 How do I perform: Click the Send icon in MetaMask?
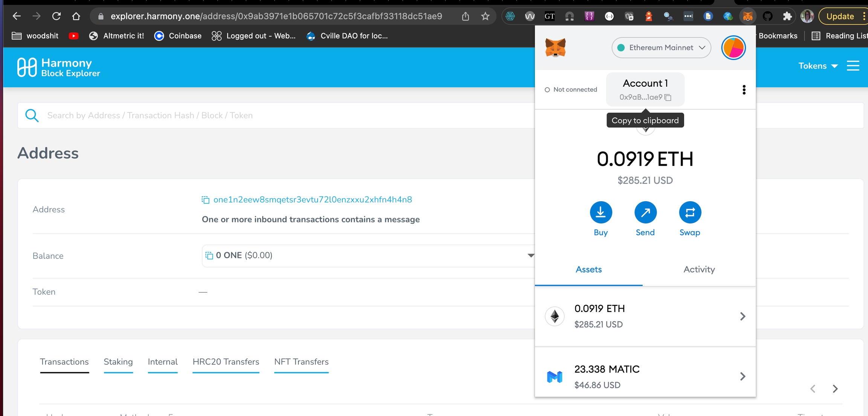(x=645, y=213)
